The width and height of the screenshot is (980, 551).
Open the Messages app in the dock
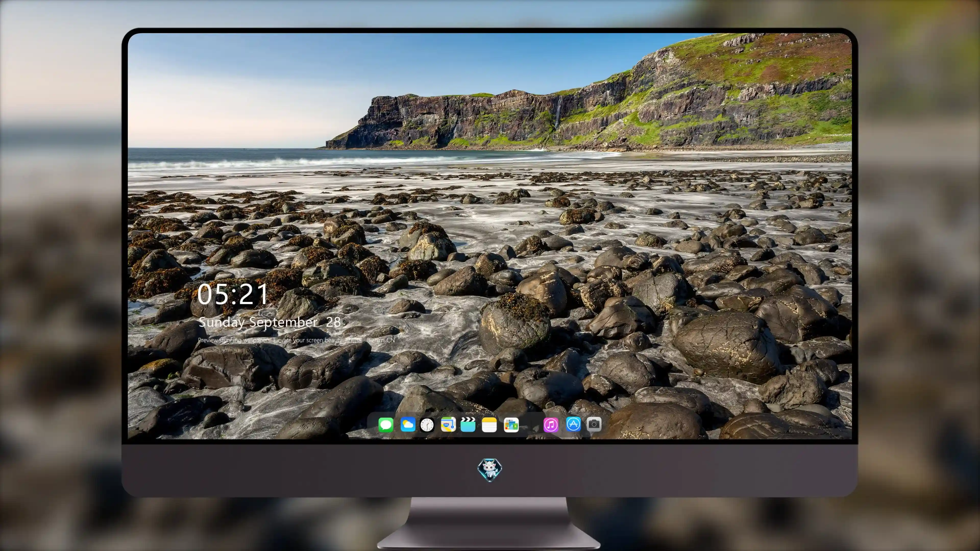(386, 425)
